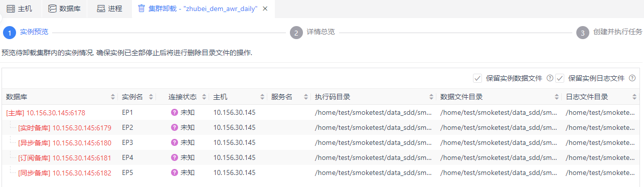
Task: Sort by 数据文件目录 column
Action: tap(557, 97)
